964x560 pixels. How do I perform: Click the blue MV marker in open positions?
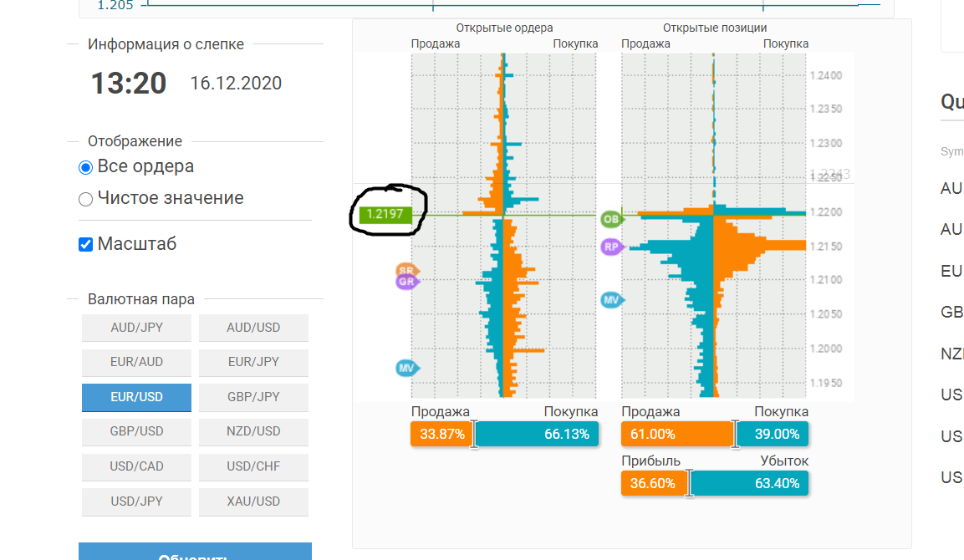click(612, 300)
